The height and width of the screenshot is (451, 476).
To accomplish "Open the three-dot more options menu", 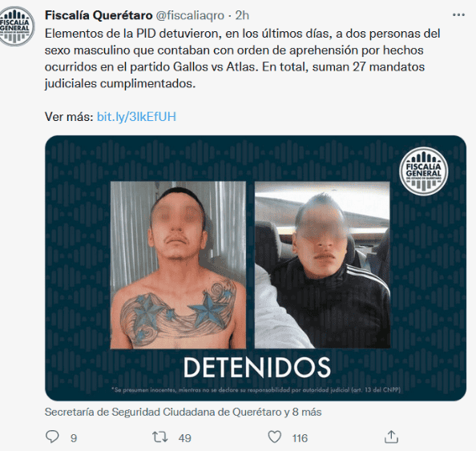I will tap(458, 15).
